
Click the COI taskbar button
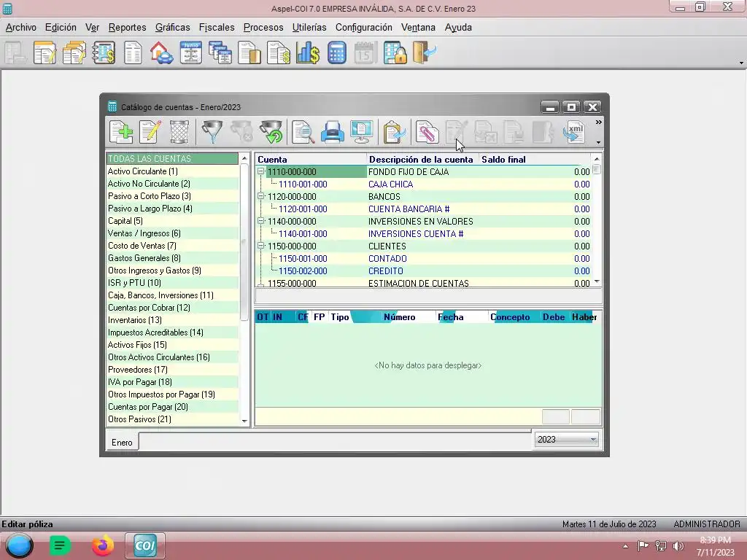[x=145, y=545]
